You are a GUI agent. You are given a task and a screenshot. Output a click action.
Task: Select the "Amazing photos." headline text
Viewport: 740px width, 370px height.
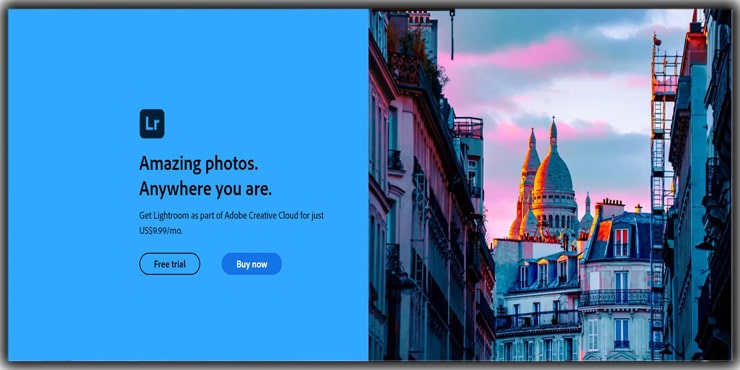(199, 164)
